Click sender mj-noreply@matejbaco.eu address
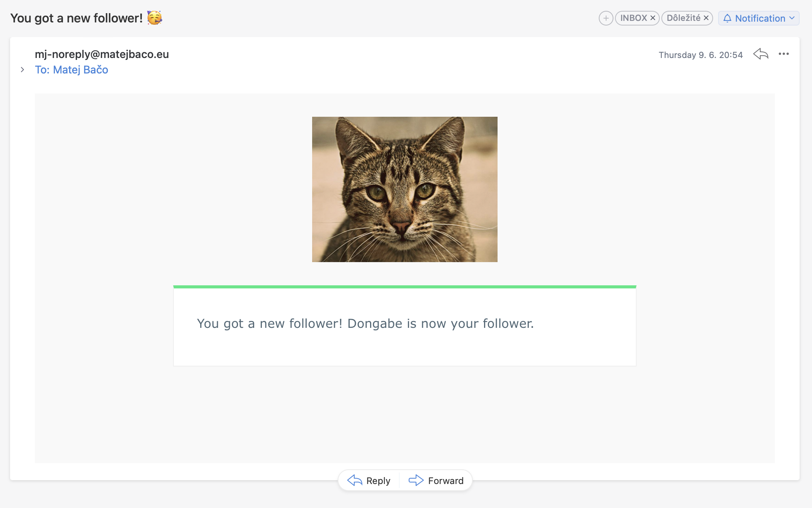The image size is (812, 508). pos(102,54)
